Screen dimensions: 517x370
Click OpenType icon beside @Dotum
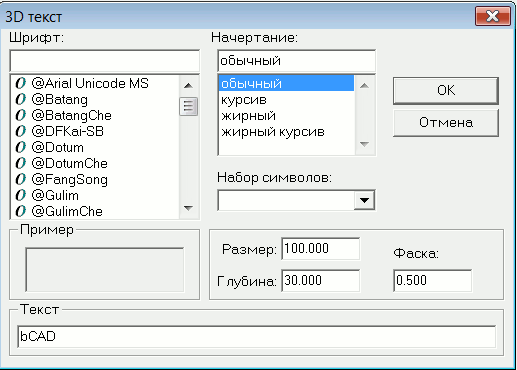pyautogui.click(x=21, y=147)
